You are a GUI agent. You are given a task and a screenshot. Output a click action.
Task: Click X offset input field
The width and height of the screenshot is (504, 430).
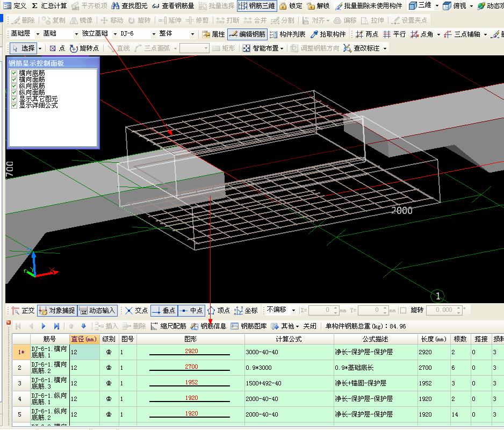[x=323, y=310]
